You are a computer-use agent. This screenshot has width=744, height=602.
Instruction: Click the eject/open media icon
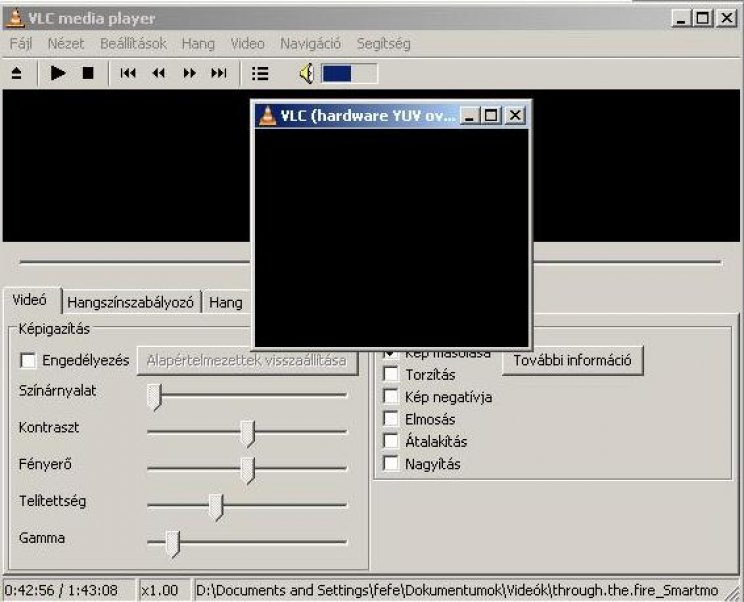pyautogui.click(x=17, y=73)
